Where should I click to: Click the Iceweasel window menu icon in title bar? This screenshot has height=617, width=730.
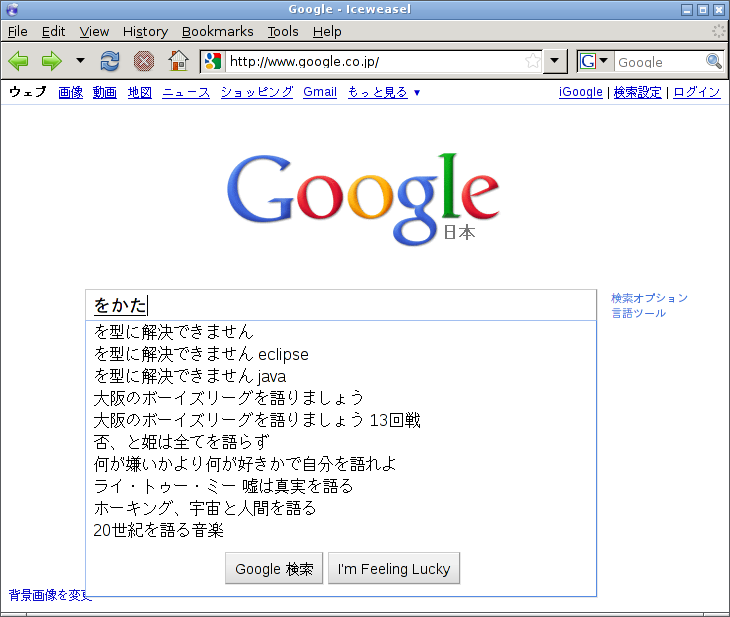12,9
